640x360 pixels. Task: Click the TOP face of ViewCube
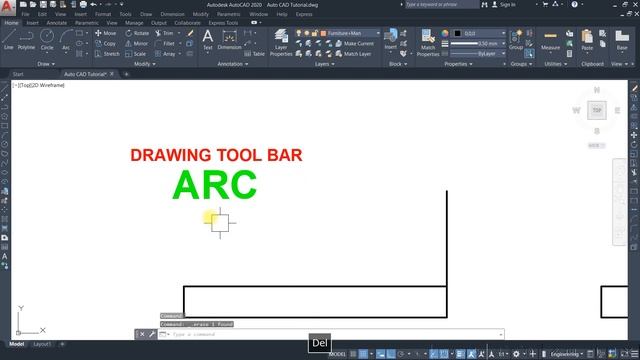[597, 110]
